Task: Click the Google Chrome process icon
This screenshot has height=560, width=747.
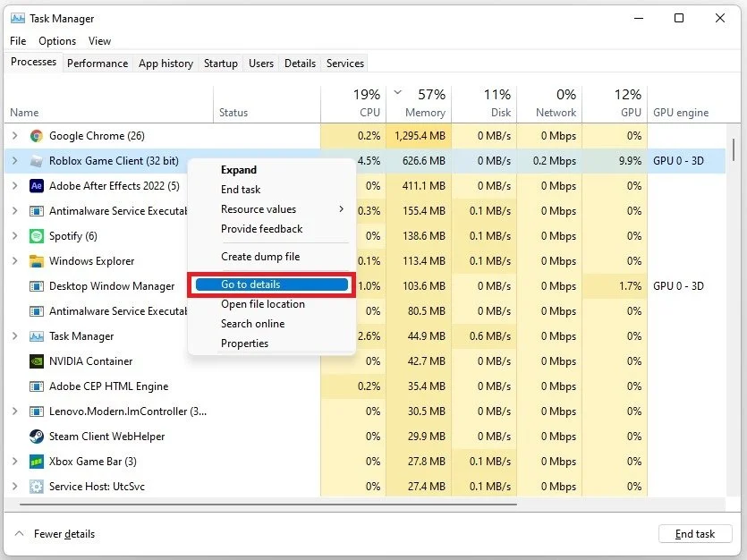Action: pos(36,136)
